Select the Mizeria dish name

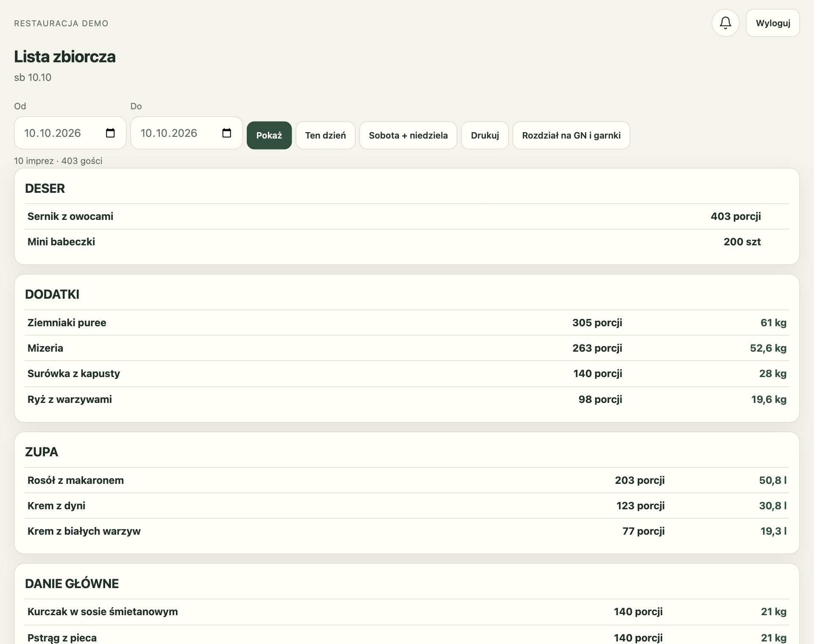click(45, 348)
